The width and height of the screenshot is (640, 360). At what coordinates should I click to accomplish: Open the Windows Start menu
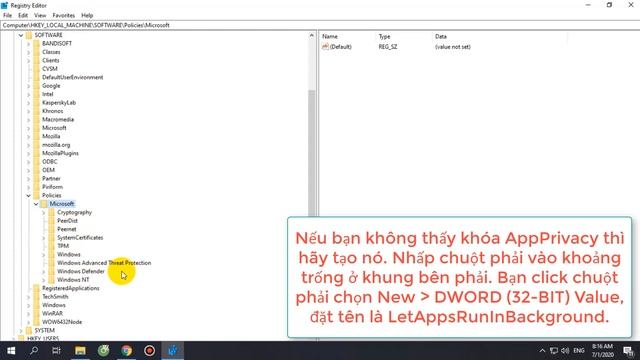[x=11, y=351]
